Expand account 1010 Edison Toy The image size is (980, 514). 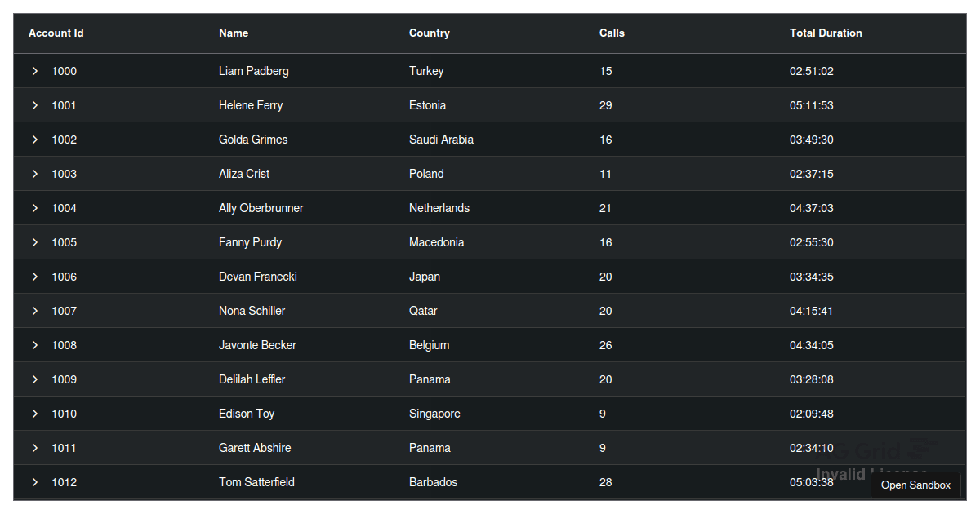pos(35,414)
